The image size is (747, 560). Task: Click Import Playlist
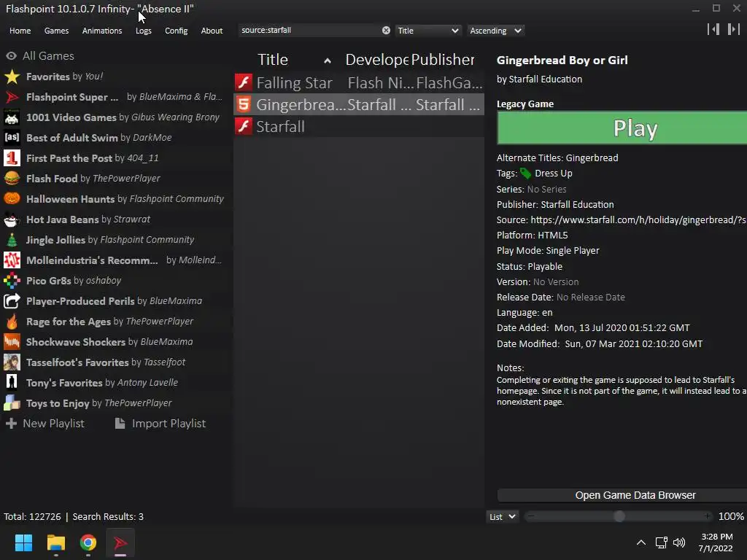pyautogui.click(x=160, y=424)
